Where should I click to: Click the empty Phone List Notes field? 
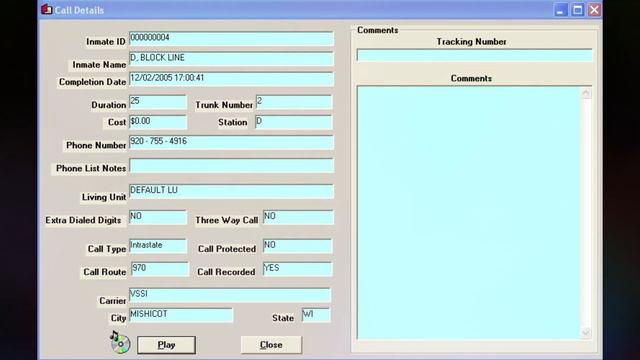pos(231,166)
